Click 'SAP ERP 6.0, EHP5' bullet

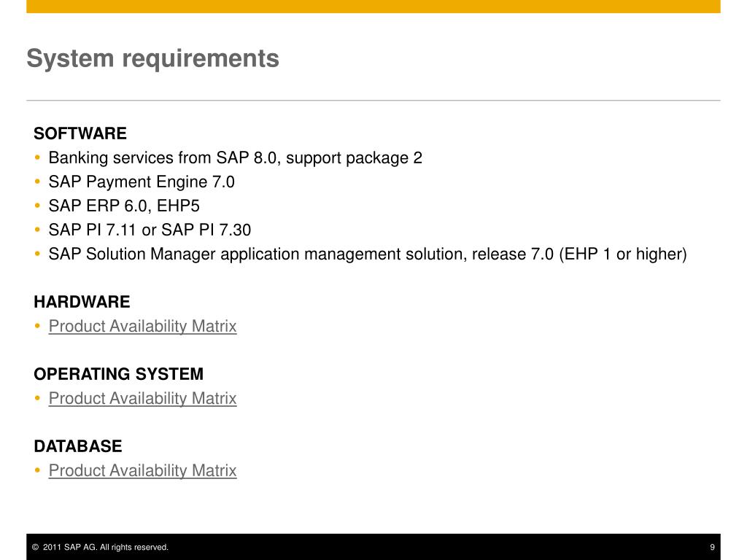124,206
